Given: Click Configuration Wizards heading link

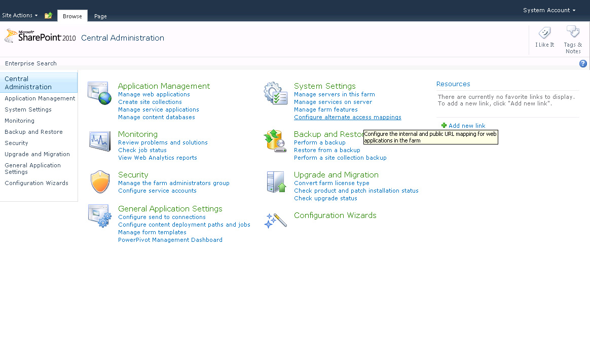Looking at the screenshot, I should (x=335, y=215).
